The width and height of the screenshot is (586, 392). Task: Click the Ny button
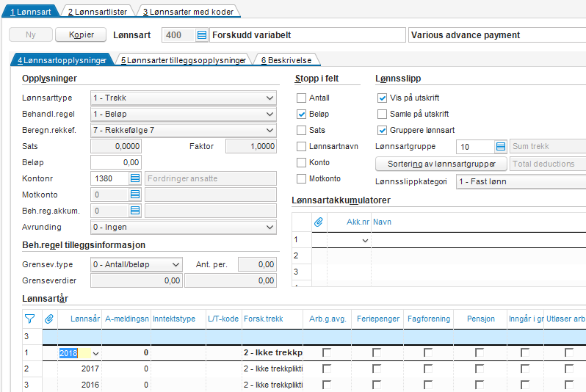point(31,35)
